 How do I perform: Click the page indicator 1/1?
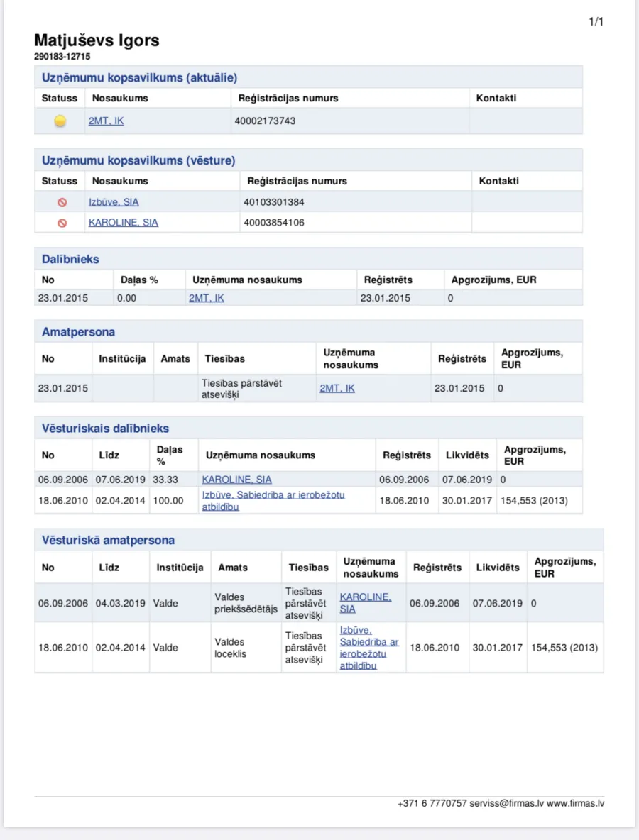(596, 21)
